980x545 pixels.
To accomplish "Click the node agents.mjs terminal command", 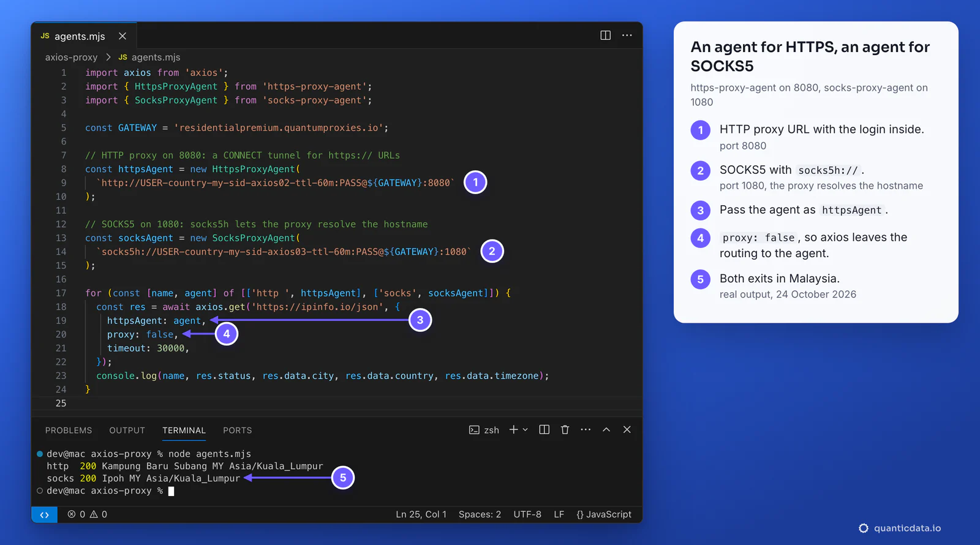I will 209,454.
